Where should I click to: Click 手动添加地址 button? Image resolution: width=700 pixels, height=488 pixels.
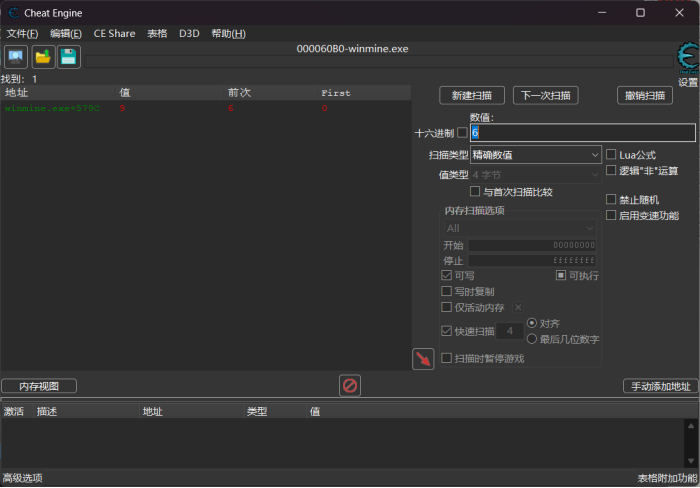pos(661,386)
